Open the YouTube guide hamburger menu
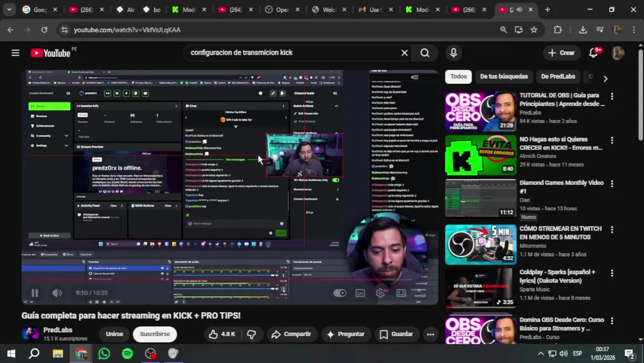This screenshot has width=644, height=363. (15, 53)
